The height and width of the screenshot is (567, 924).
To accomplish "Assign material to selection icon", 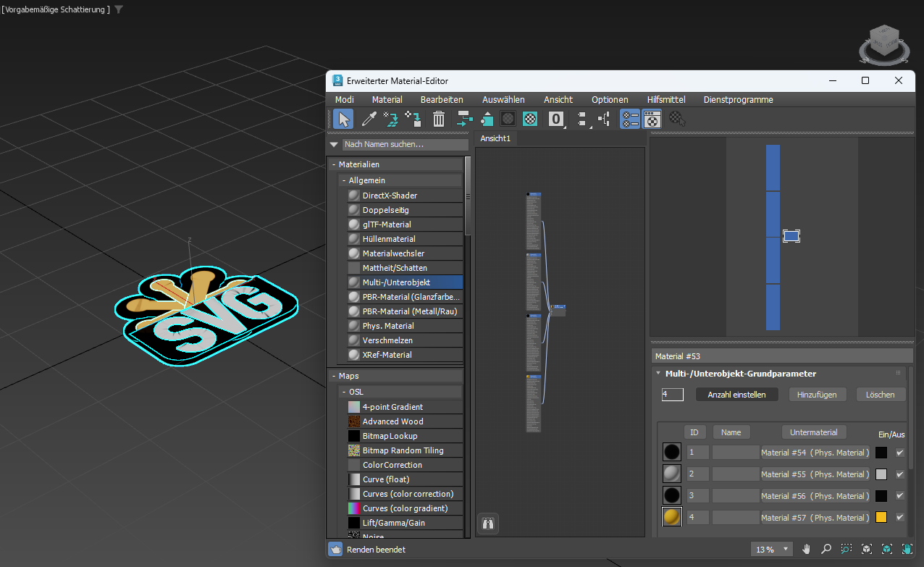I will tap(413, 119).
